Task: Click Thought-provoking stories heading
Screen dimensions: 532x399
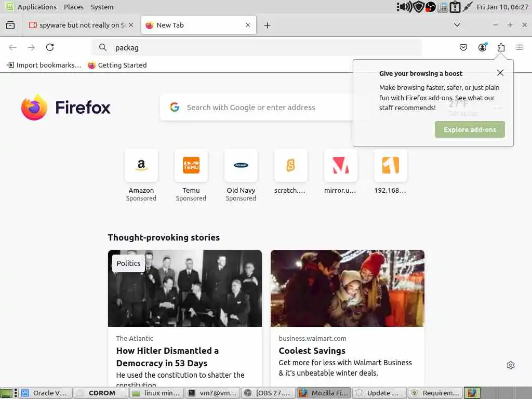Action: click(164, 237)
